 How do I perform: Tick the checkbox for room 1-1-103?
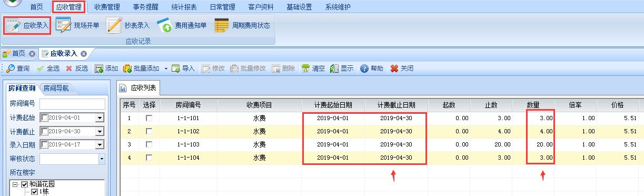tap(149, 144)
